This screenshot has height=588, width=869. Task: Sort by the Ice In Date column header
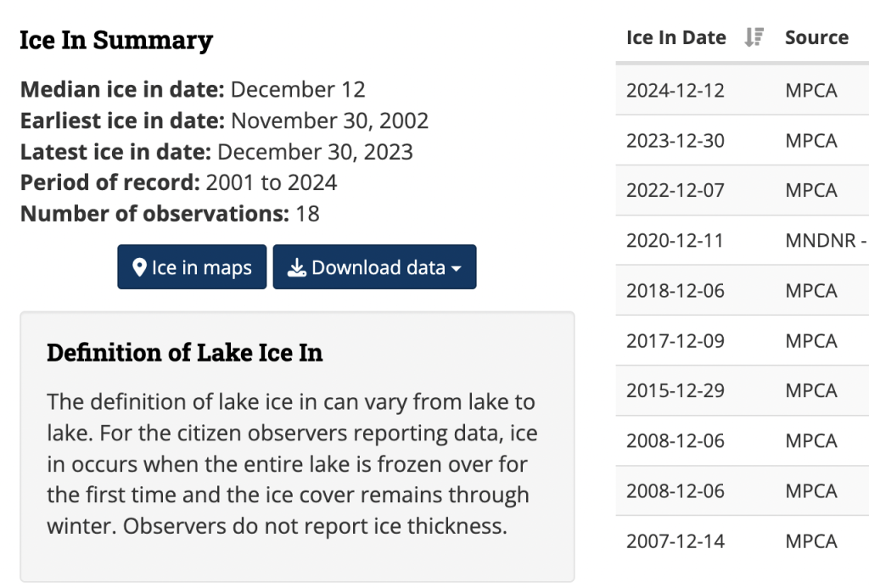(x=676, y=37)
